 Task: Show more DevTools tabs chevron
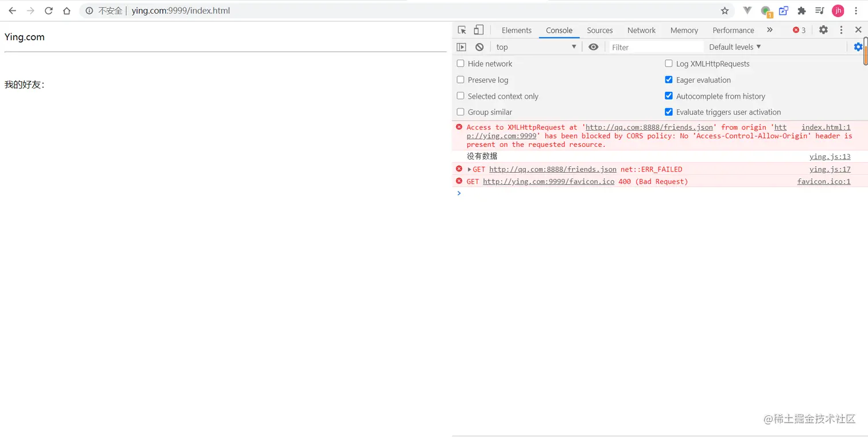coord(770,30)
